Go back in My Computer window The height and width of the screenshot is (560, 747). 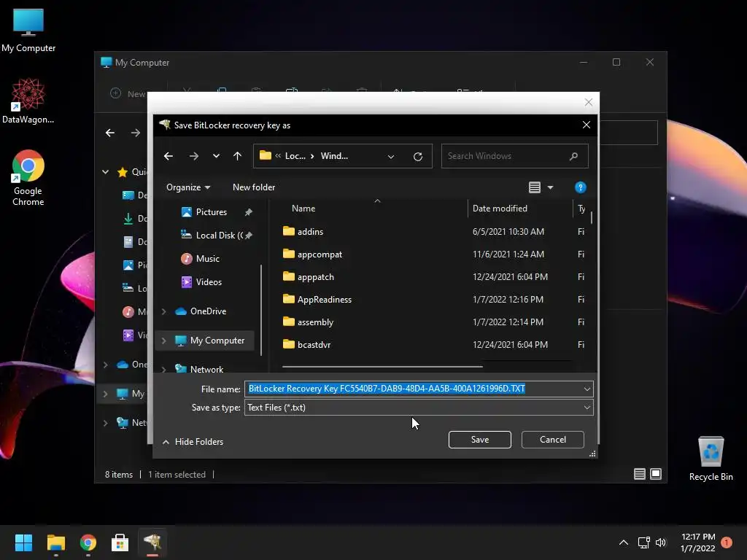coord(110,133)
